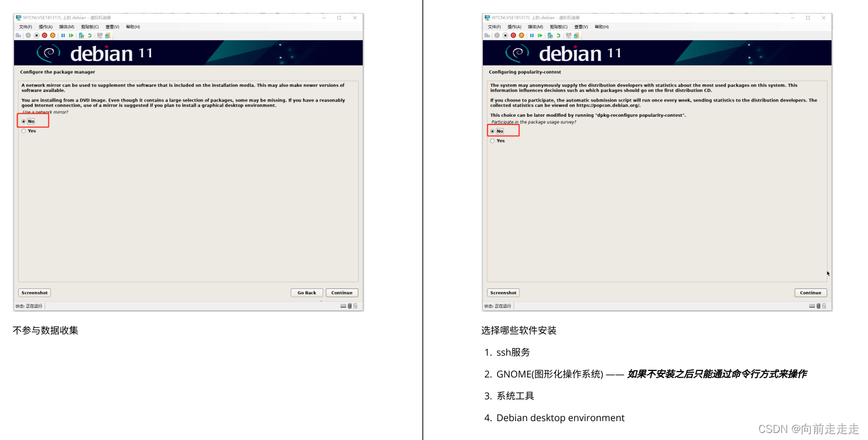Click keyboard status icon in package manager window
Viewport: 868px width, 440px height.
click(x=343, y=306)
